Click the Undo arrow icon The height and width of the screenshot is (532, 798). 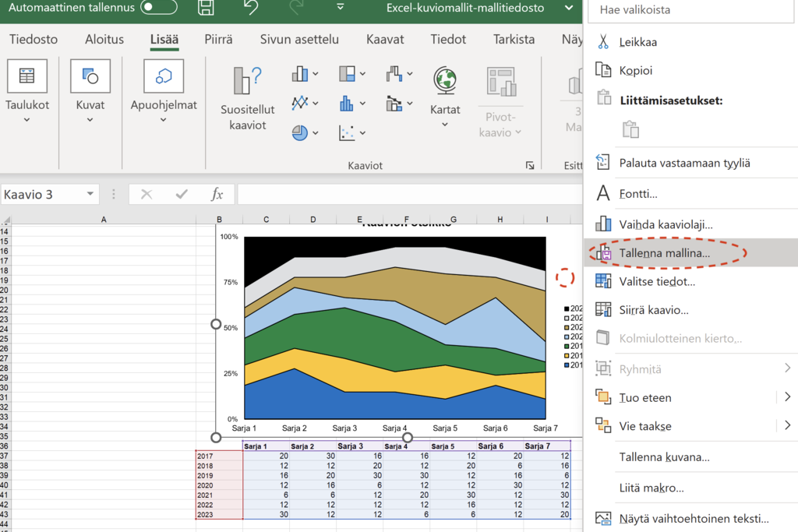click(250, 8)
